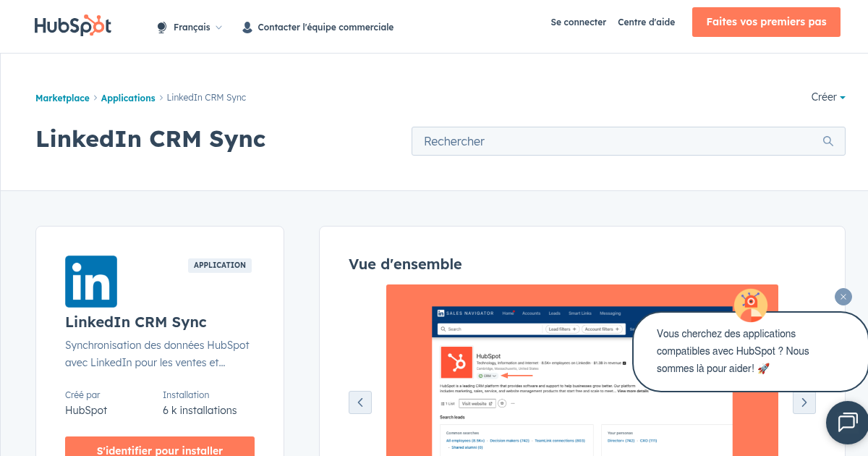Navigate to Applications via breadcrumb
The width and height of the screenshot is (868, 456).
point(128,97)
